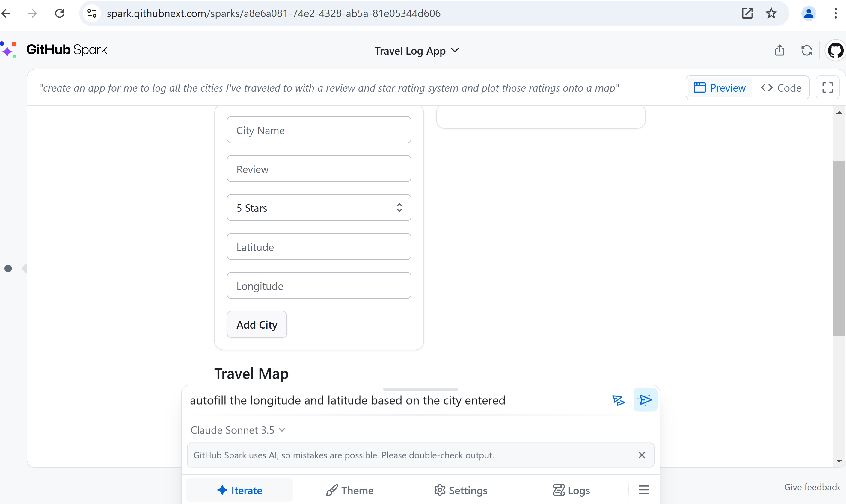The width and height of the screenshot is (846, 504).
Task: Click the GitHub Spark logo
Action: [x=54, y=50]
